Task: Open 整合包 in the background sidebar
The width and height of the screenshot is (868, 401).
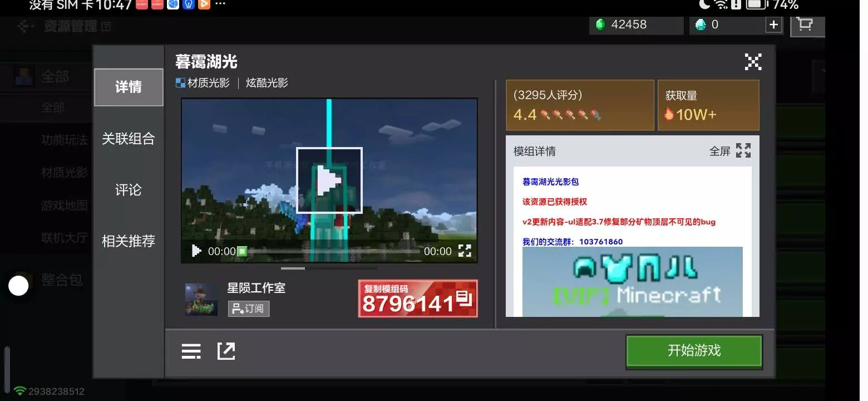Action: (62, 280)
